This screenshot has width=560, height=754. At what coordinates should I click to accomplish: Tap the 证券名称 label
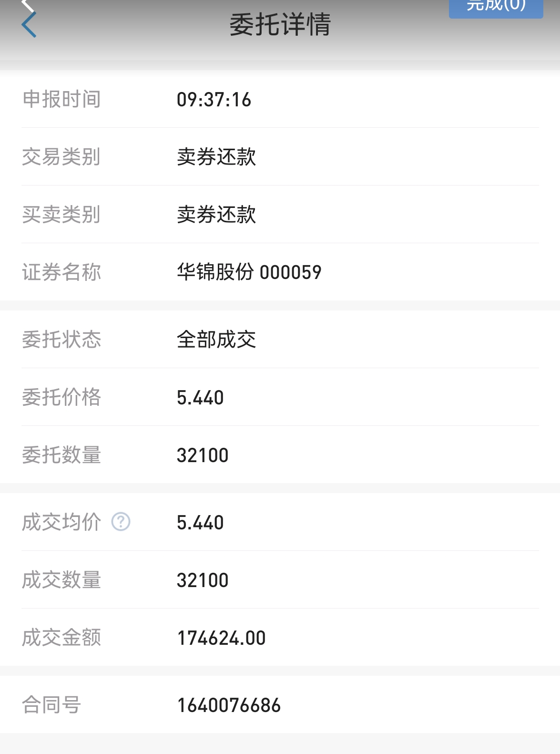[x=61, y=272]
